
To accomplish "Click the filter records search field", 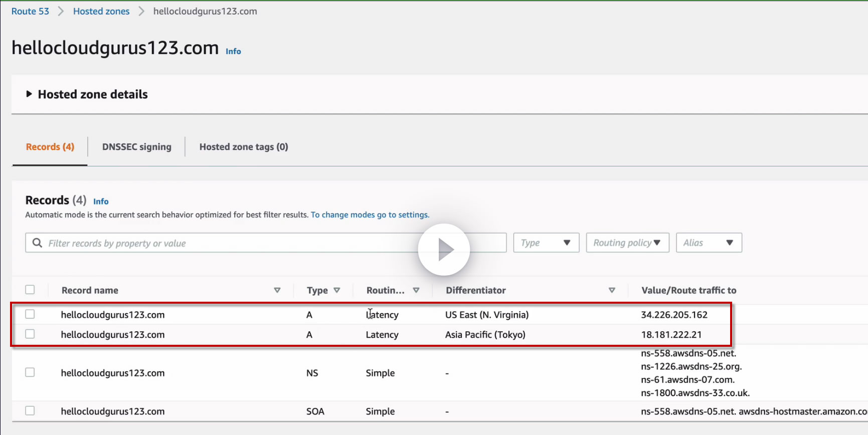I will click(226, 243).
